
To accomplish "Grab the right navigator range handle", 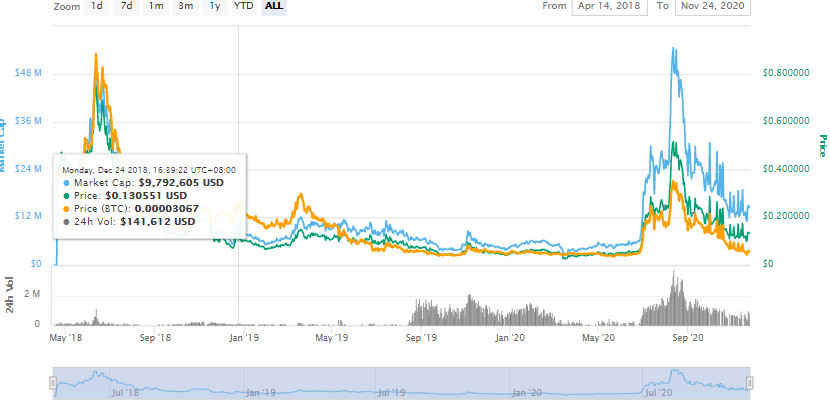I will [750, 383].
